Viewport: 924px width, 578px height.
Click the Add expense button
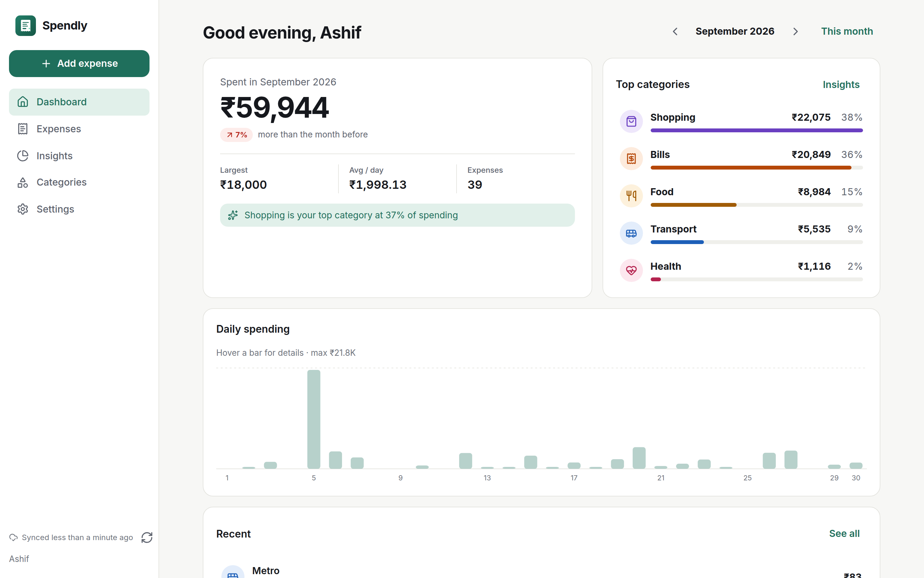(x=79, y=64)
